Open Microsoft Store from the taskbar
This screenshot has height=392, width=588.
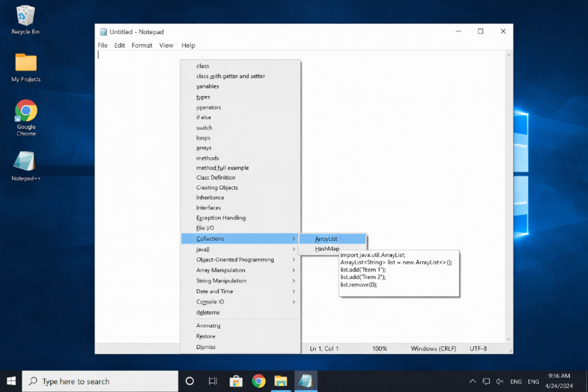[235, 381]
